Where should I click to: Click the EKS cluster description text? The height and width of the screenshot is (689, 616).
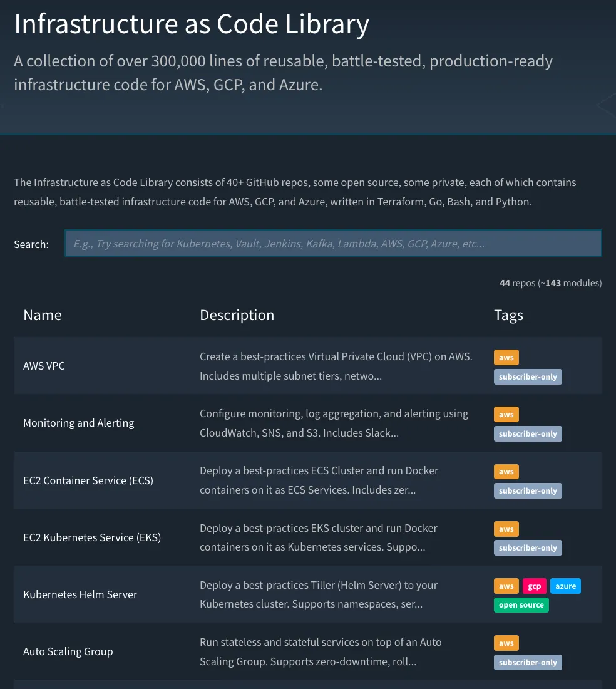pos(319,537)
